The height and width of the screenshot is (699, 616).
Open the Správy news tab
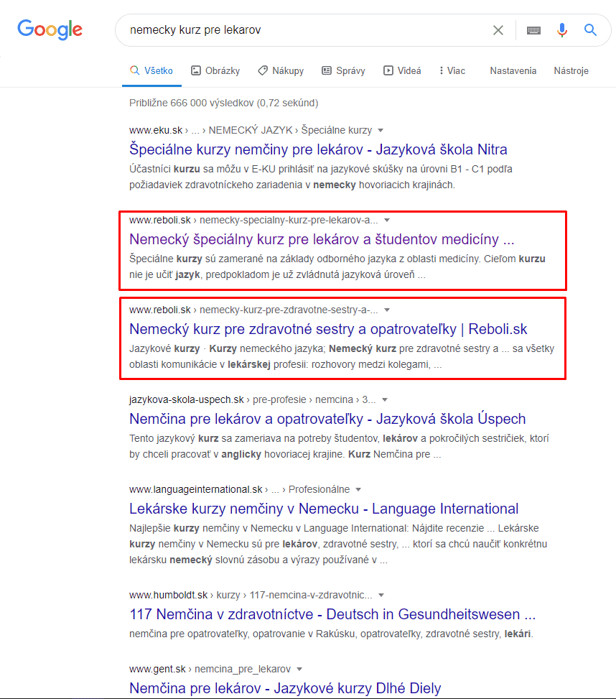(x=343, y=70)
